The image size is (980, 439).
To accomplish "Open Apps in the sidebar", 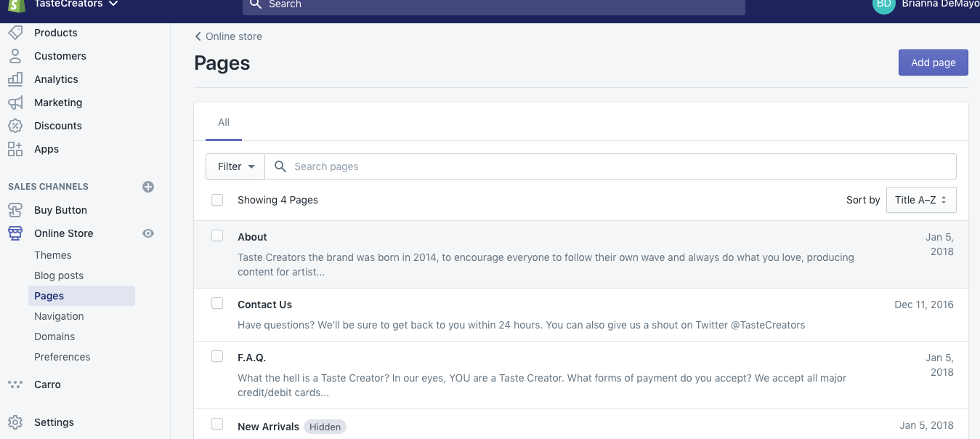I will [46, 149].
